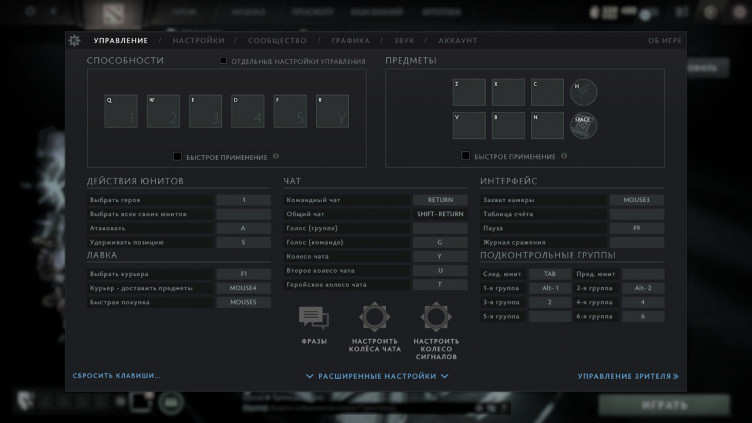The image size is (752, 423).
Task: Open Настроить колёса чата gear icon
Action: point(375,319)
